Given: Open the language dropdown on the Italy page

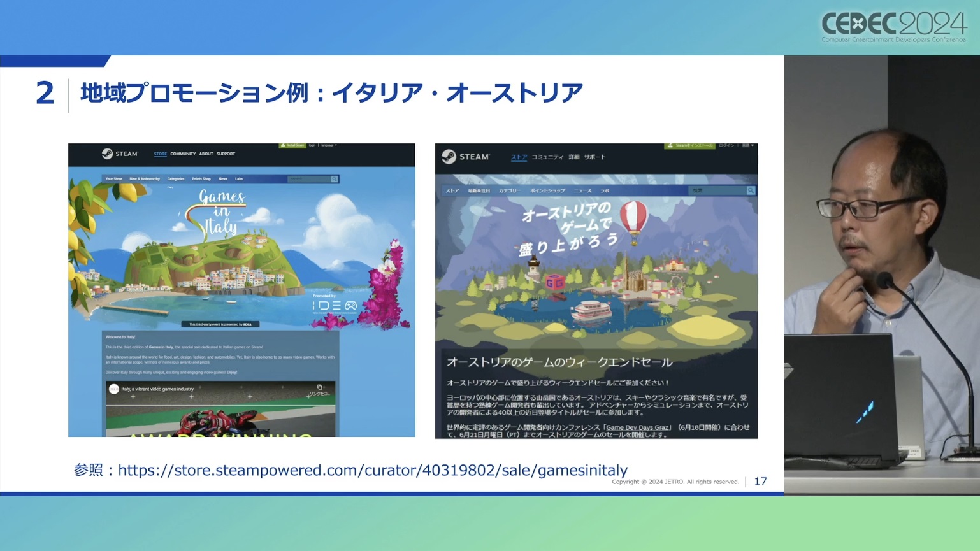Looking at the screenshot, I should (x=329, y=145).
